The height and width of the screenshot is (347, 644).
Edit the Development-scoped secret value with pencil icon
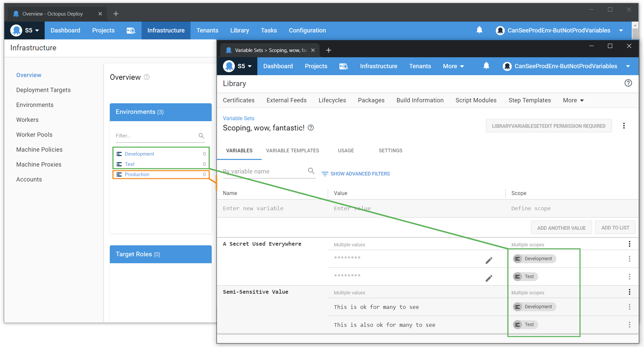(489, 261)
